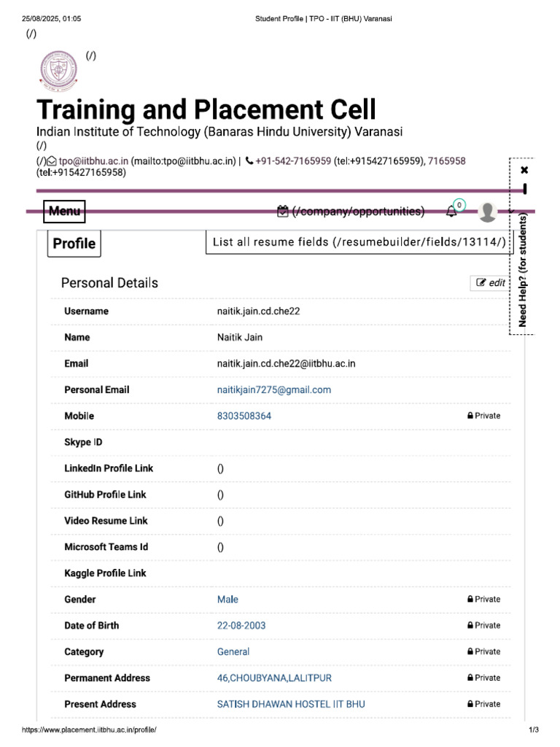Click the Need Help panel slider handle

coord(525,189)
